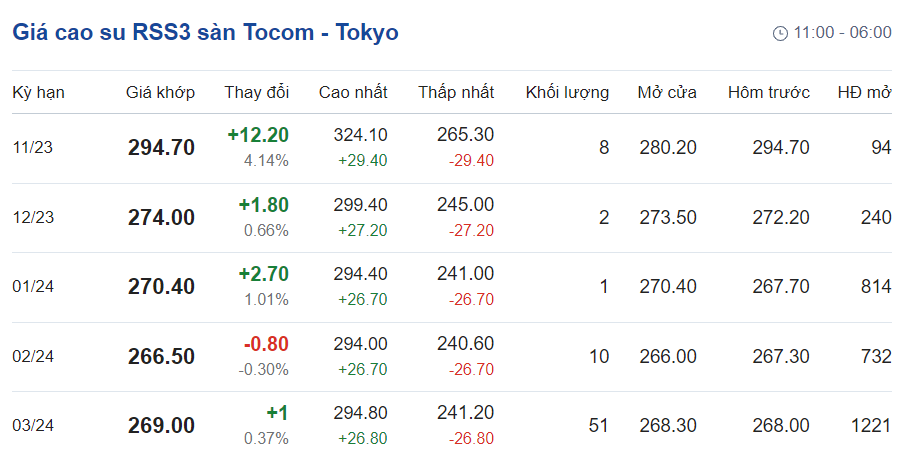The height and width of the screenshot is (458, 921).
Task: Click the 02/24 contract term cell
Action: pos(32,356)
